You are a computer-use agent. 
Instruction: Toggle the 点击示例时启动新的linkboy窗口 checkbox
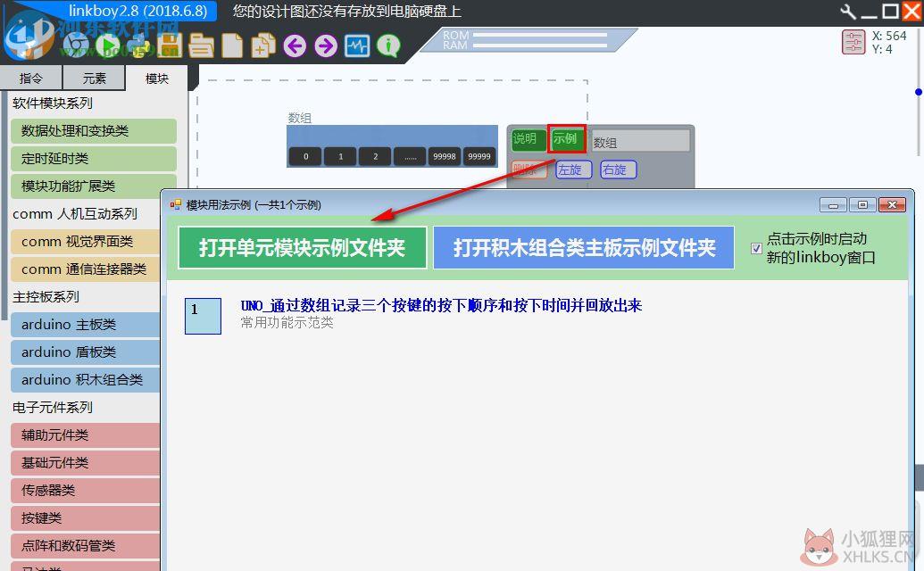coord(756,248)
